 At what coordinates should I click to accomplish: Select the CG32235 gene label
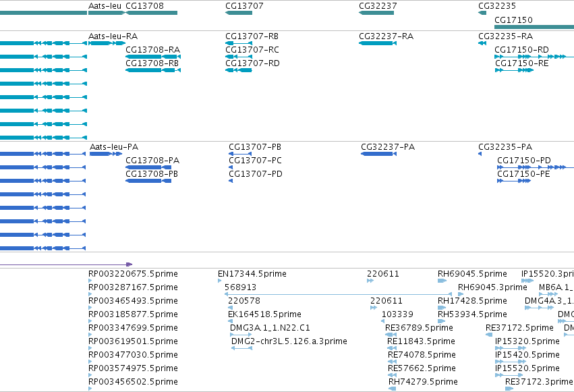coord(497,6)
